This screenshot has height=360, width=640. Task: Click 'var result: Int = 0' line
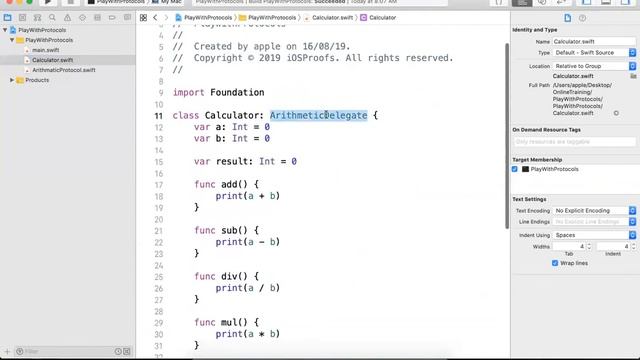coord(245,162)
